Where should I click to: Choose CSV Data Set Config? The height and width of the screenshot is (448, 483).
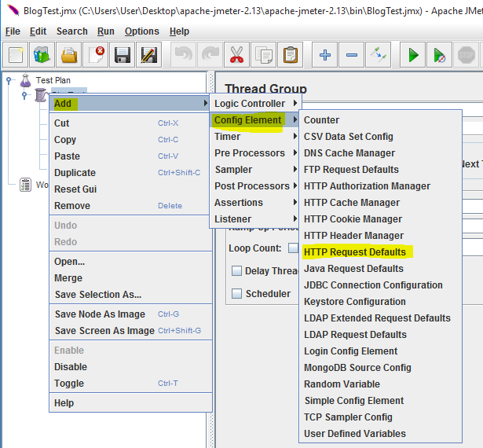click(x=380, y=137)
